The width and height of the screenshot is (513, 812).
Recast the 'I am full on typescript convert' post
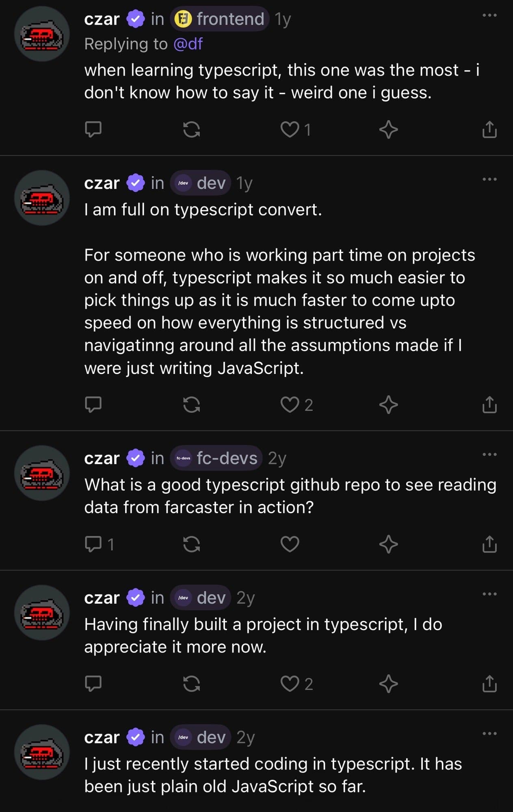point(192,404)
